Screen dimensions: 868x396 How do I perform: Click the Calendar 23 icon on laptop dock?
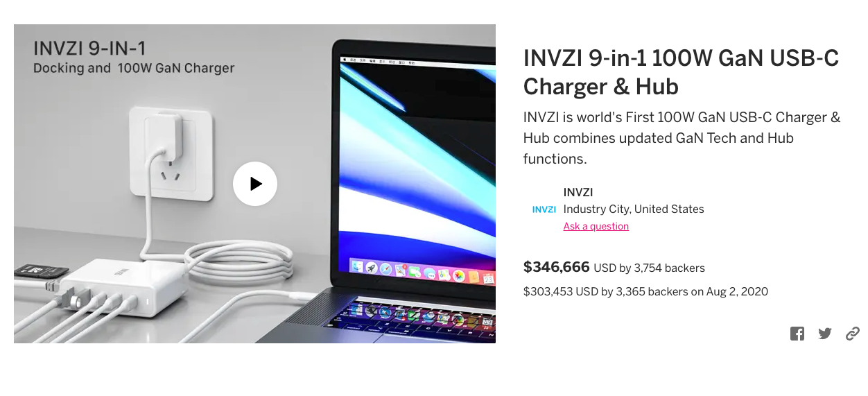click(489, 279)
